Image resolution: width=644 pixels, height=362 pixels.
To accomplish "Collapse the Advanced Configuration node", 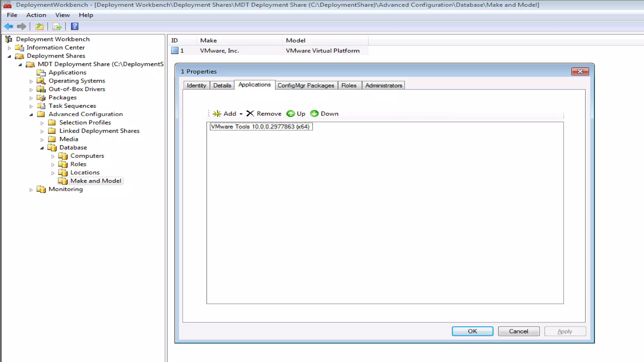I will point(31,114).
